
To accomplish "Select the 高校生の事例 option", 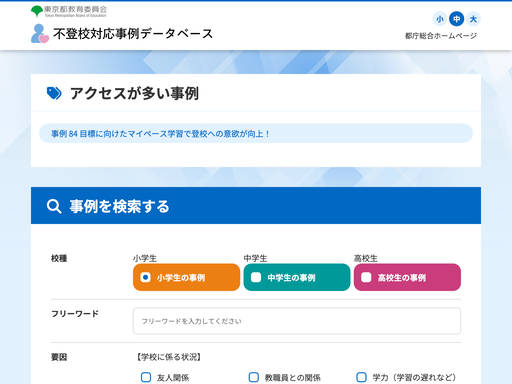I will tap(407, 277).
